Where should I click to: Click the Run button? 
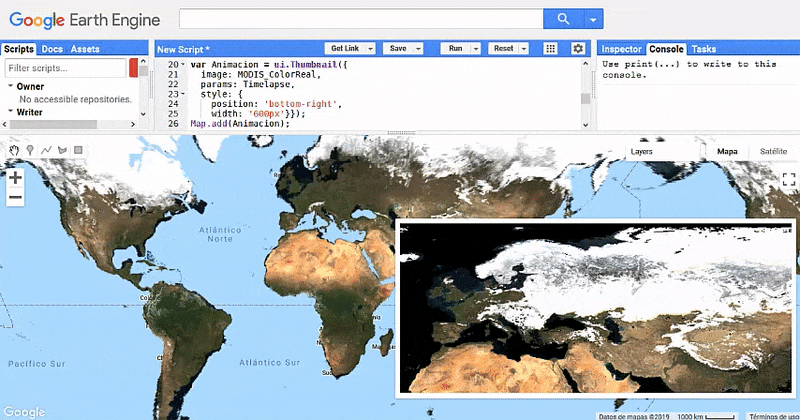coord(456,48)
